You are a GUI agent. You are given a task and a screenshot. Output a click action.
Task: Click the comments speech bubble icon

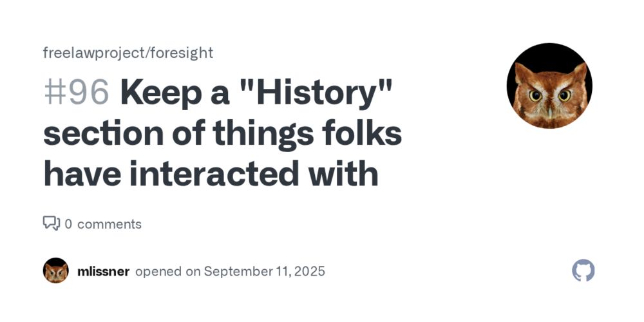coord(52,223)
